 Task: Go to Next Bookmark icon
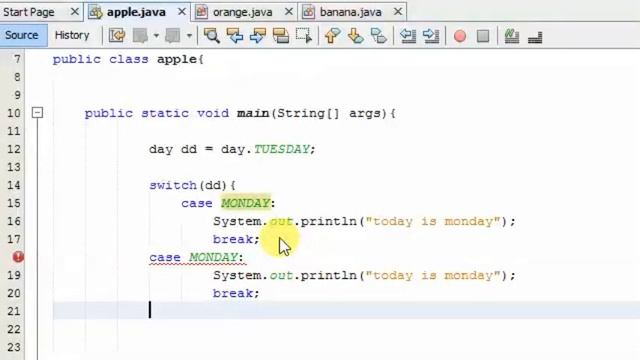pyautogui.click(x=356, y=36)
